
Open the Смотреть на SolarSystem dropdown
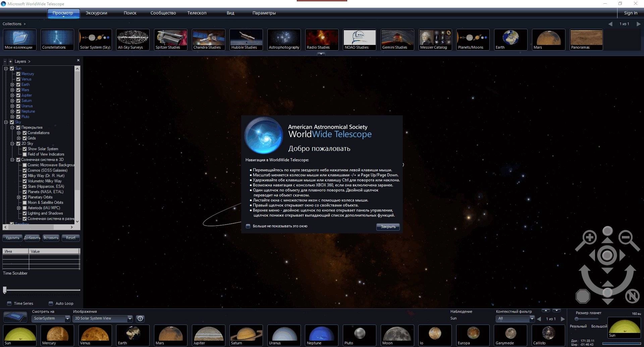[x=51, y=319]
